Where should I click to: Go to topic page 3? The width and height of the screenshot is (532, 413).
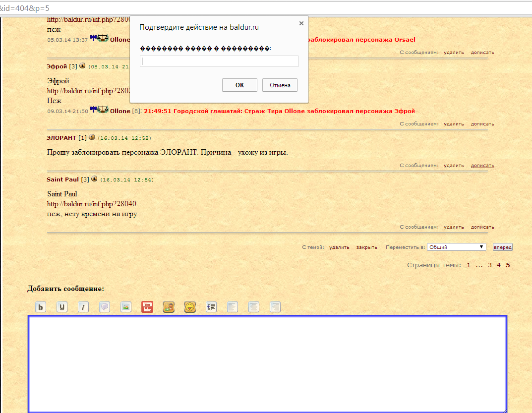pos(490,265)
